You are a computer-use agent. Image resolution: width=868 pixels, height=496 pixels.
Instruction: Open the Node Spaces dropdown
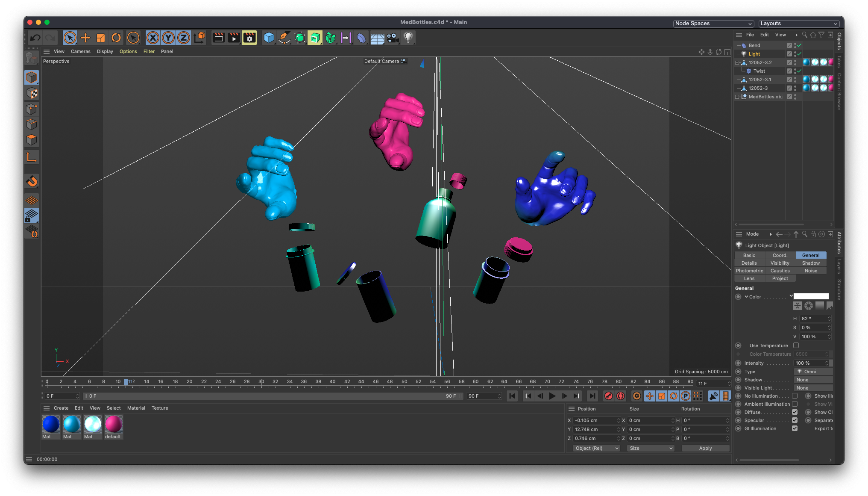(x=713, y=24)
